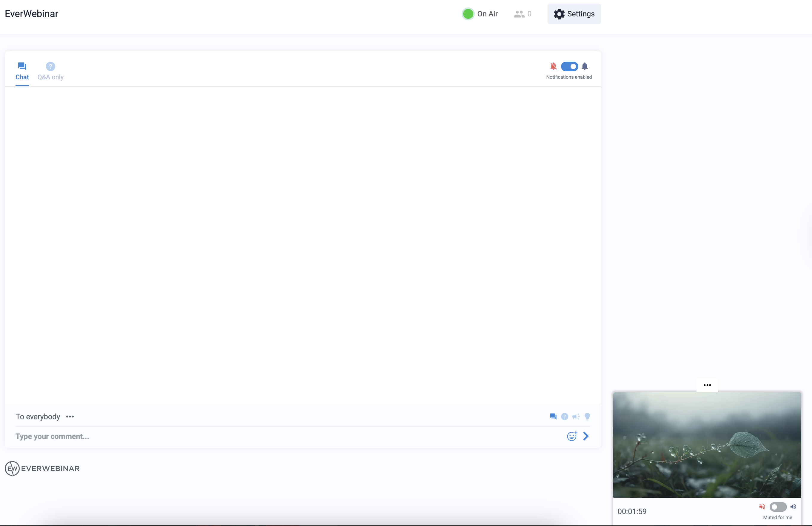Open the video overflow menu with three dots

[707, 385]
